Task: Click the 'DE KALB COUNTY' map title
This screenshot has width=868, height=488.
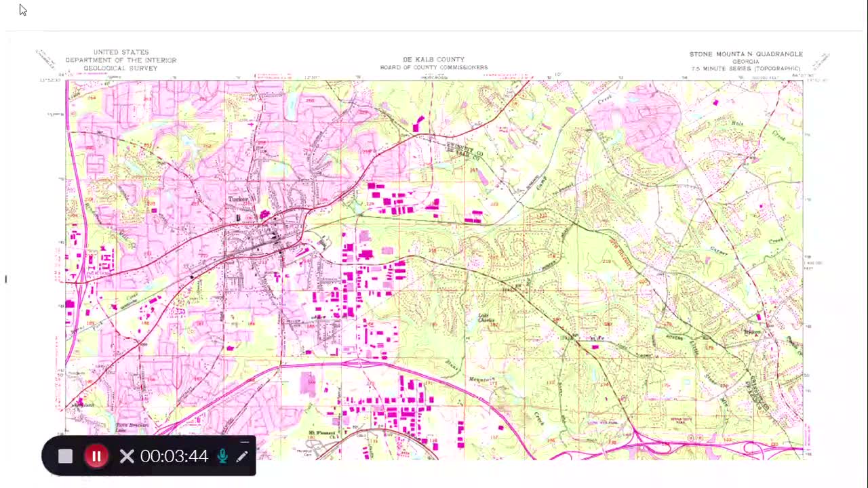Action: tap(434, 60)
